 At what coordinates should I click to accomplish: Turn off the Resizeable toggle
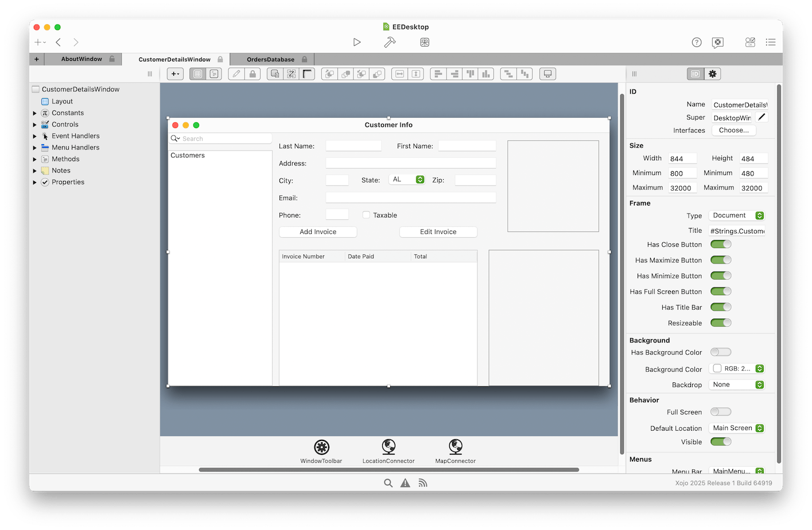[721, 323]
